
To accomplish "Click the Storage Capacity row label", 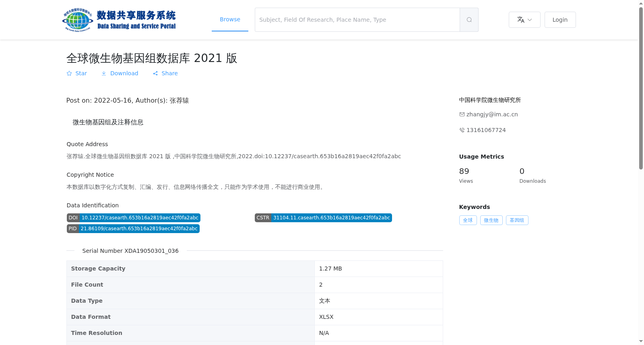I will pyautogui.click(x=98, y=269).
